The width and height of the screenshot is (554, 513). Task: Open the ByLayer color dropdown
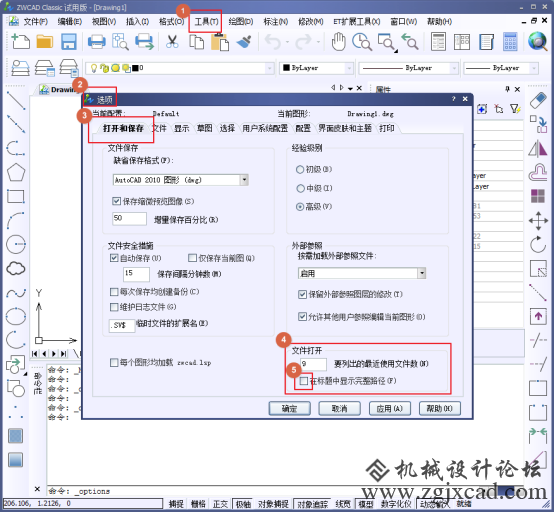click(349, 68)
